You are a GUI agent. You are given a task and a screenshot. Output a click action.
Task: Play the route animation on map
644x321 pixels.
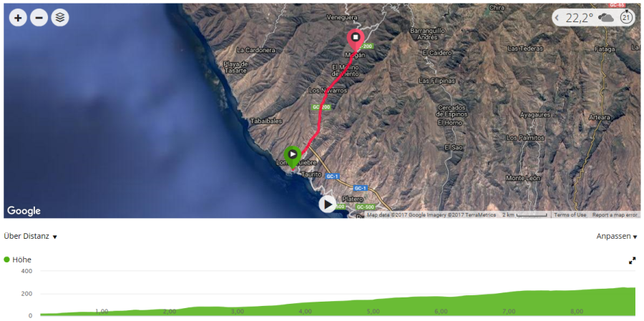pos(327,204)
